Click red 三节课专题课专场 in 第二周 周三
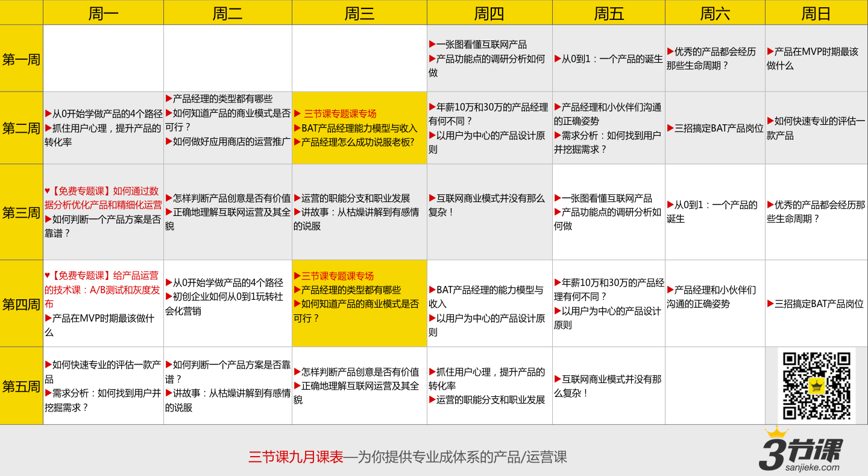Image resolution: width=868 pixels, height=476 pixels. click(335, 114)
